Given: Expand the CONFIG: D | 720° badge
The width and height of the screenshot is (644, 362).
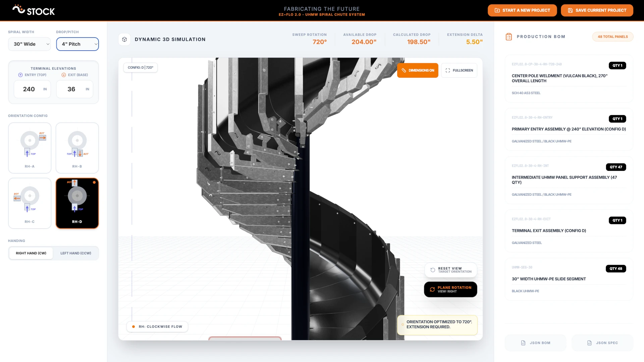Looking at the screenshot, I should coord(140,67).
